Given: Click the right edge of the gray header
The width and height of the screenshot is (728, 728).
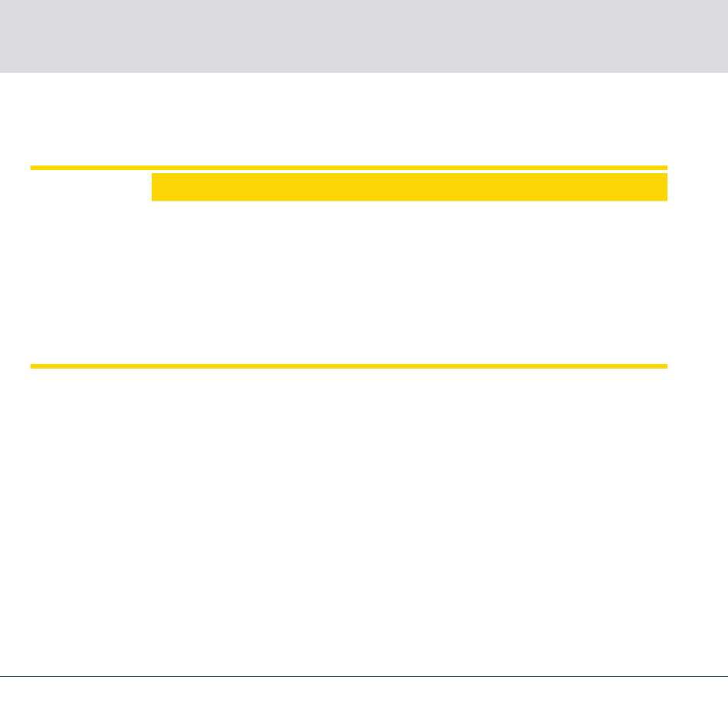Looking at the screenshot, I should (x=725, y=36).
